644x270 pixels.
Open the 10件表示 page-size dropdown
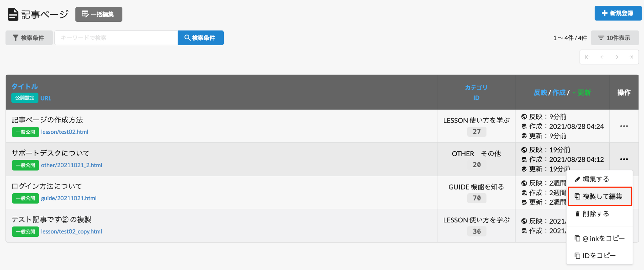(x=614, y=38)
